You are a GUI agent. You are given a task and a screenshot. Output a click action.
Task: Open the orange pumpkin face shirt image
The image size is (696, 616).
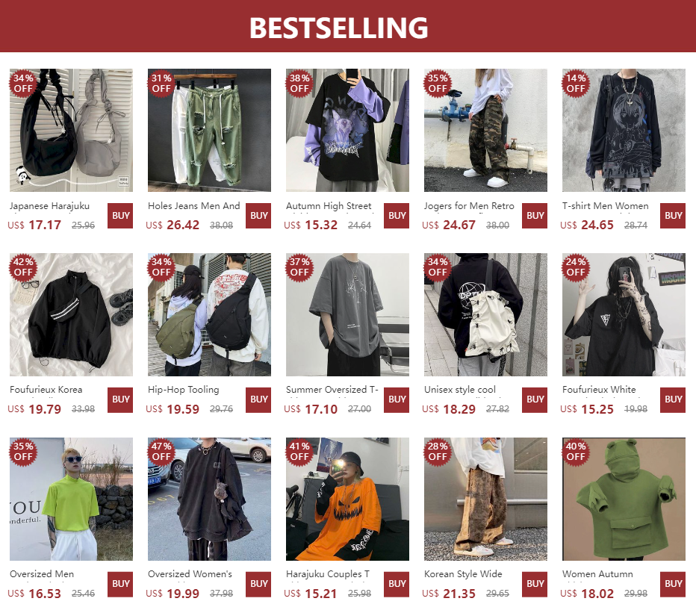pyautogui.click(x=347, y=499)
